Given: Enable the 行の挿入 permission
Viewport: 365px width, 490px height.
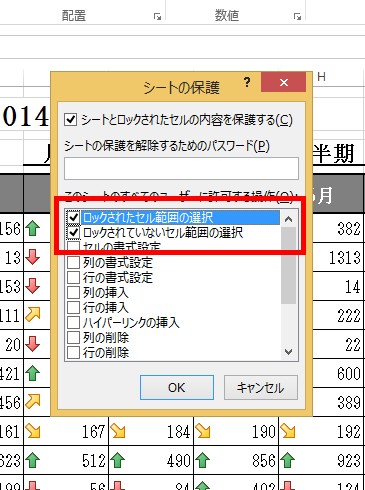Looking at the screenshot, I should (x=73, y=307).
